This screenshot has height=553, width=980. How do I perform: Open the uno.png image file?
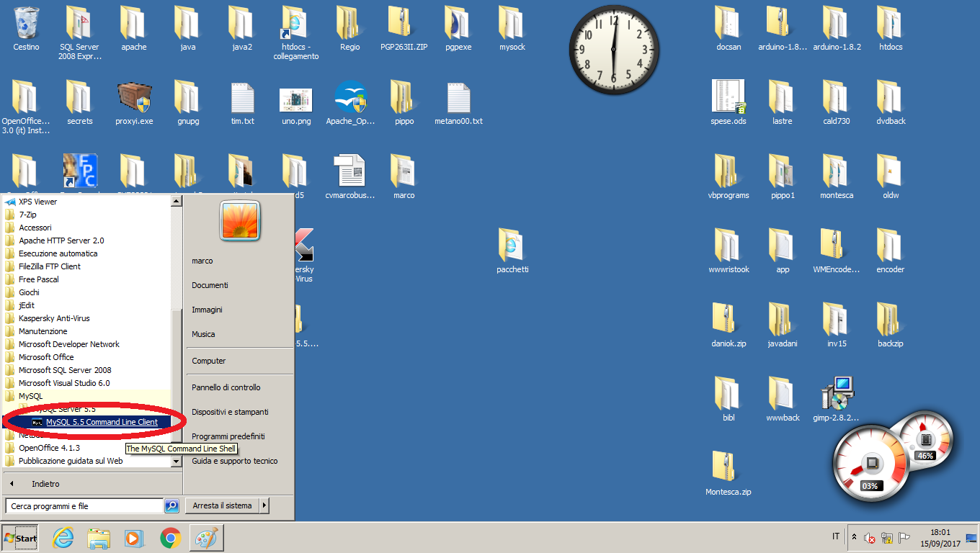[296, 99]
